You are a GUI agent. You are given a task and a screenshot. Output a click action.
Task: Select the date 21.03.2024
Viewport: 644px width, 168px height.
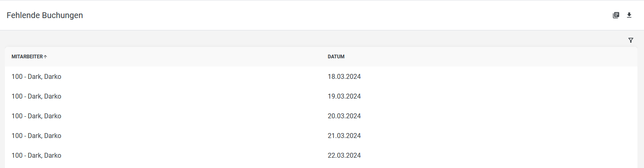pos(344,136)
